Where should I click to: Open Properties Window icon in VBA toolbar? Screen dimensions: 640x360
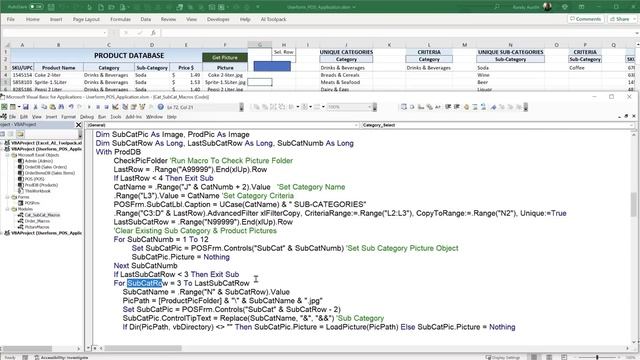[x=133, y=107]
